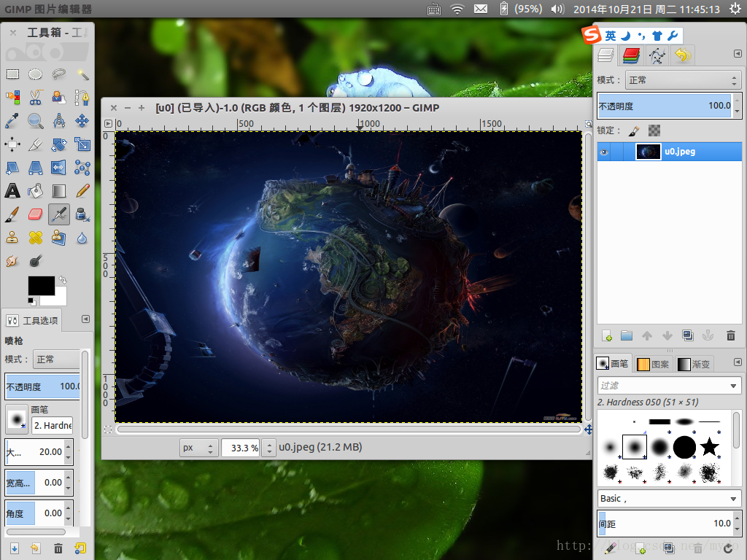Select the Smudge tool
747x560 pixels.
(12, 260)
